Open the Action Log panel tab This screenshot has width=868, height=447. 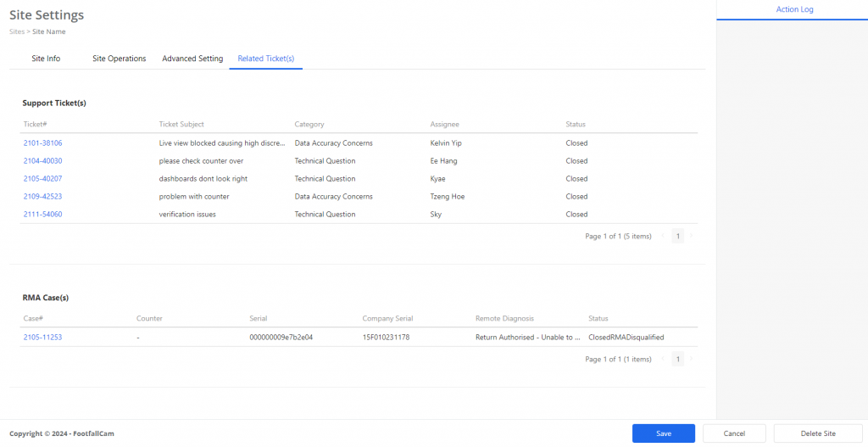click(794, 9)
